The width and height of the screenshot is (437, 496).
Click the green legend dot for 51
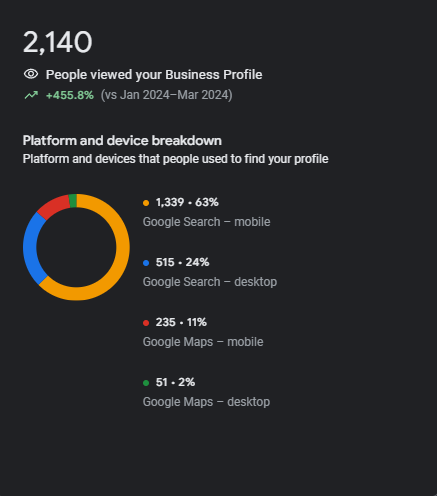tap(146, 383)
